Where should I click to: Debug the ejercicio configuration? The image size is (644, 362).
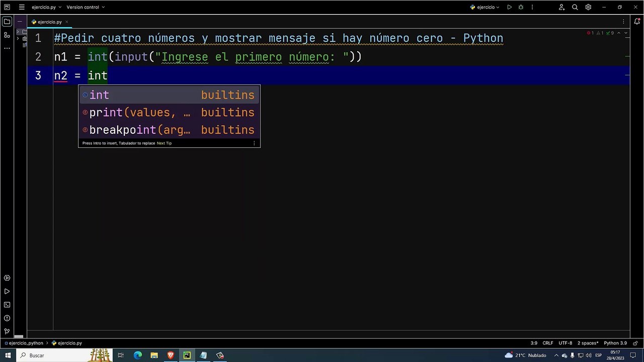[x=521, y=7]
